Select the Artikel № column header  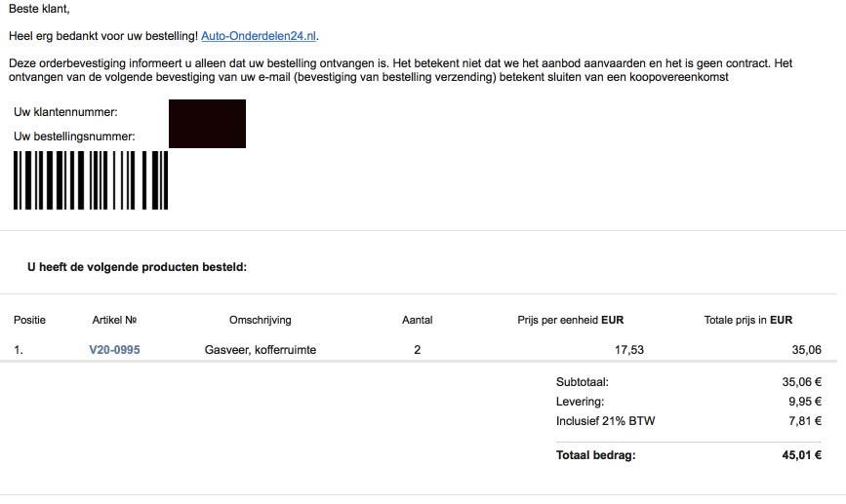(x=114, y=320)
